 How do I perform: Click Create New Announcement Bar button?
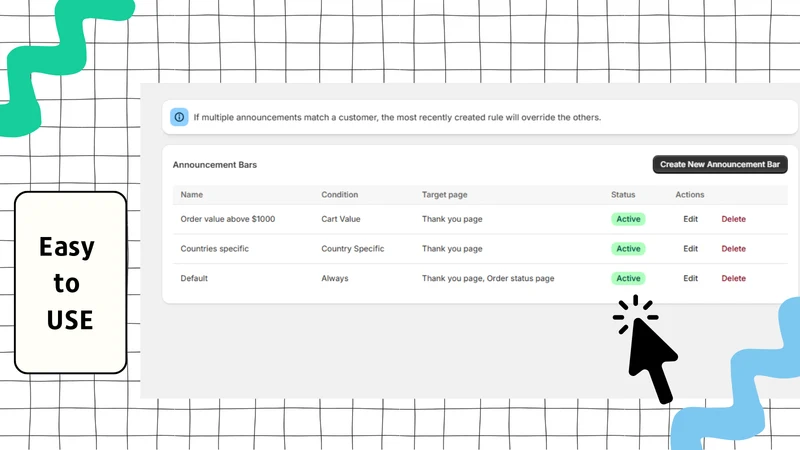(720, 164)
